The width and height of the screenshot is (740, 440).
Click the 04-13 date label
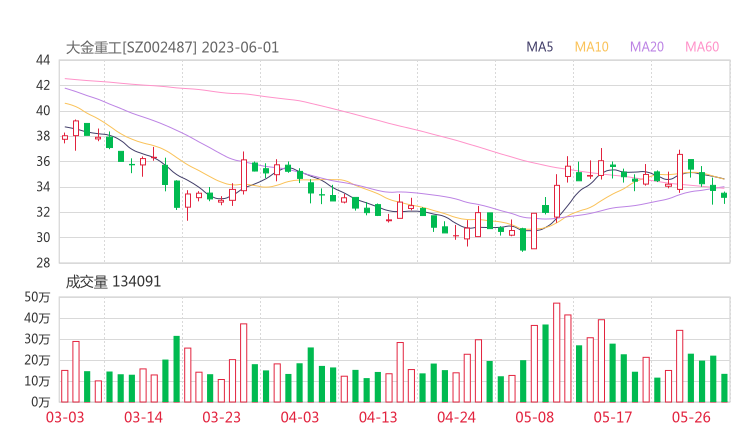[x=378, y=417]
